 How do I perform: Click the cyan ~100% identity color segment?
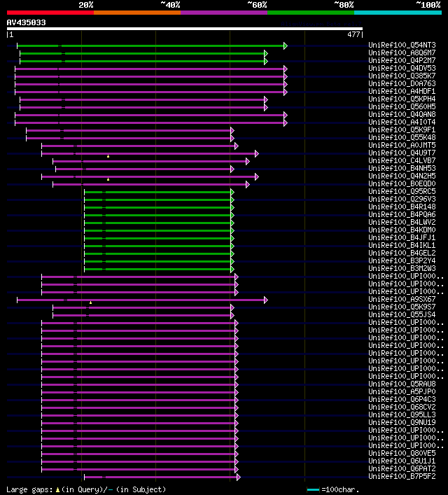point(398,13)
